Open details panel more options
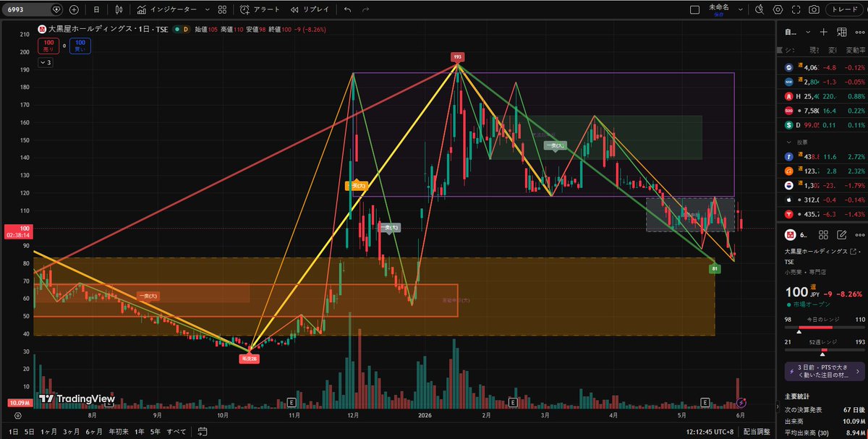Screen dimensions: 868x439 pyautogui.click(x=859, y=235)
